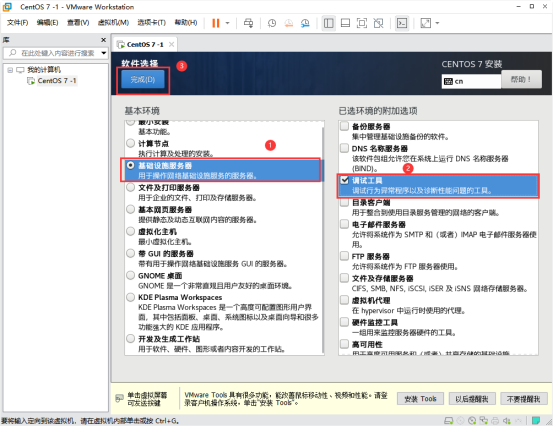The width and height of the screenshot is (554, 427).
Task: Select the 带 GUI 的服务器 radio button
Action: (131, 253)
